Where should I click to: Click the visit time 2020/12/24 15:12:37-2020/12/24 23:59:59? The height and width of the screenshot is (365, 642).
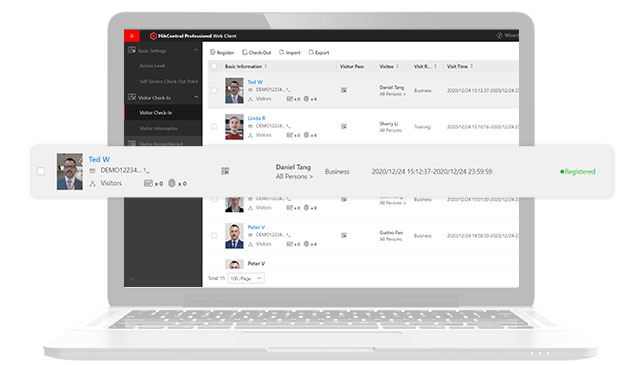pos(432,172)
